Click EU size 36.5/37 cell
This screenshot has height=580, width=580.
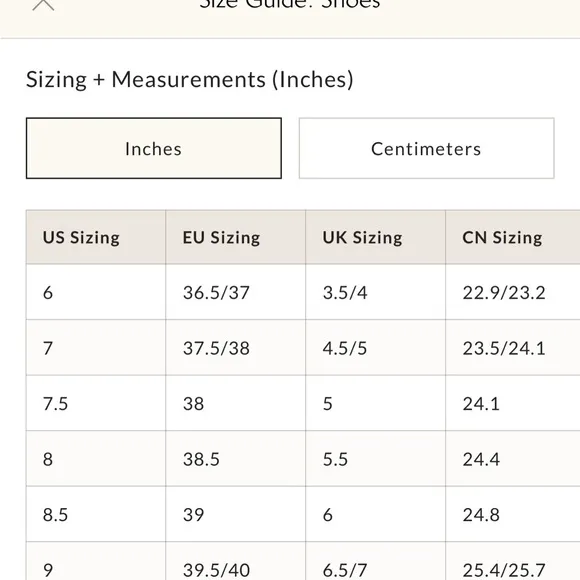pyautogui.click(x=236, y=292)
